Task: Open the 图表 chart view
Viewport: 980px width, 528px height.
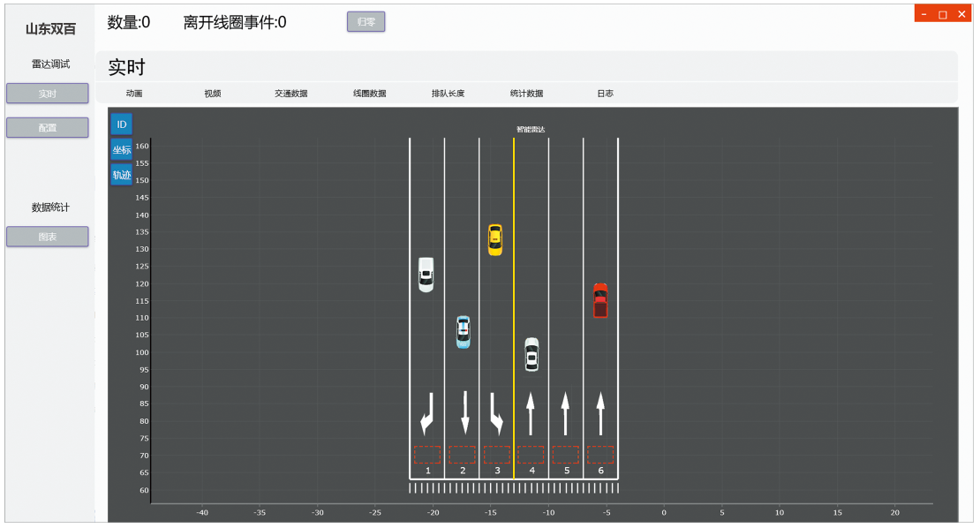Action: coord(48,237)
